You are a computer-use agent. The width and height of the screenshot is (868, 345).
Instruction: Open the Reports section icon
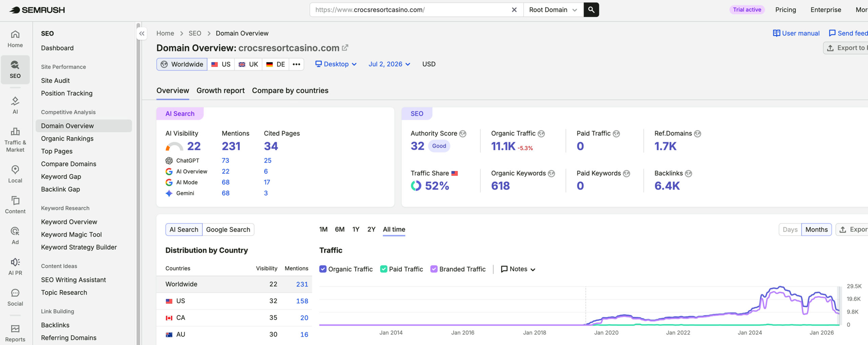coord(15,333)
